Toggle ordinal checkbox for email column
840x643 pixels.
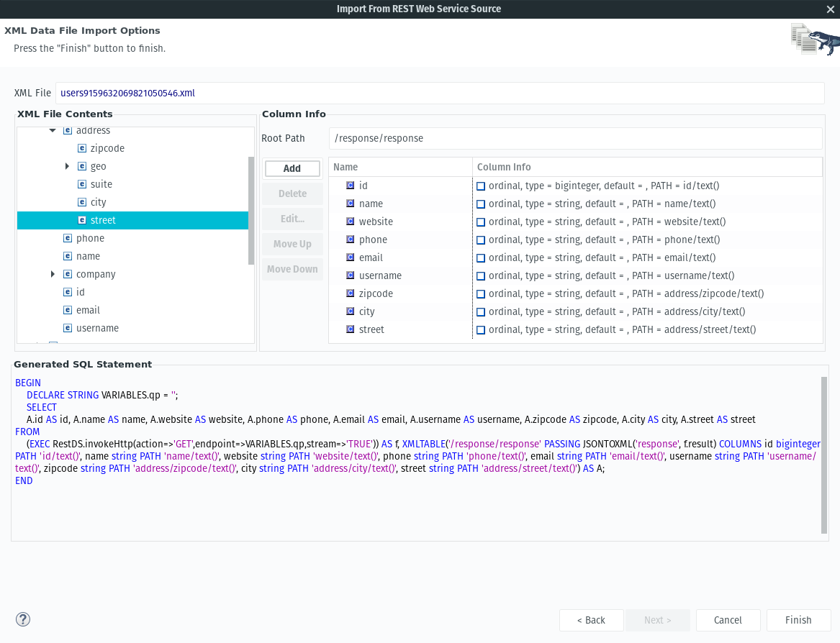click(x=481, y=257)
